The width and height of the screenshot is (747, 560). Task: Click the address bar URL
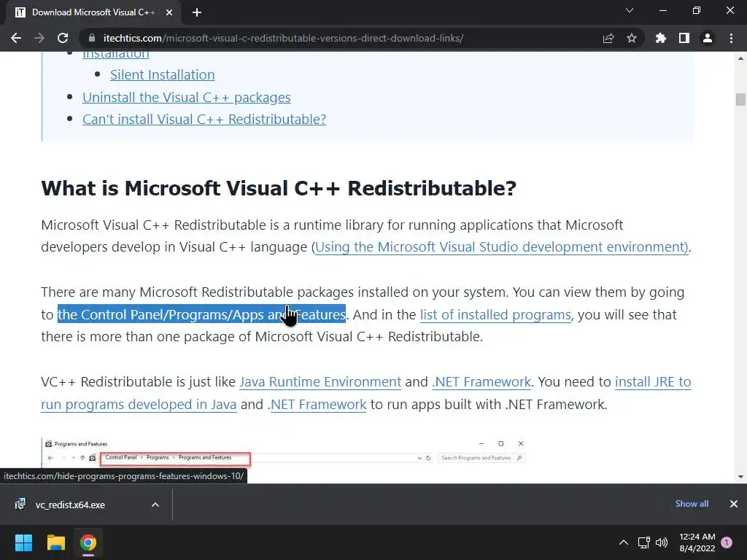pyautogui.click(x=283, y=38)
